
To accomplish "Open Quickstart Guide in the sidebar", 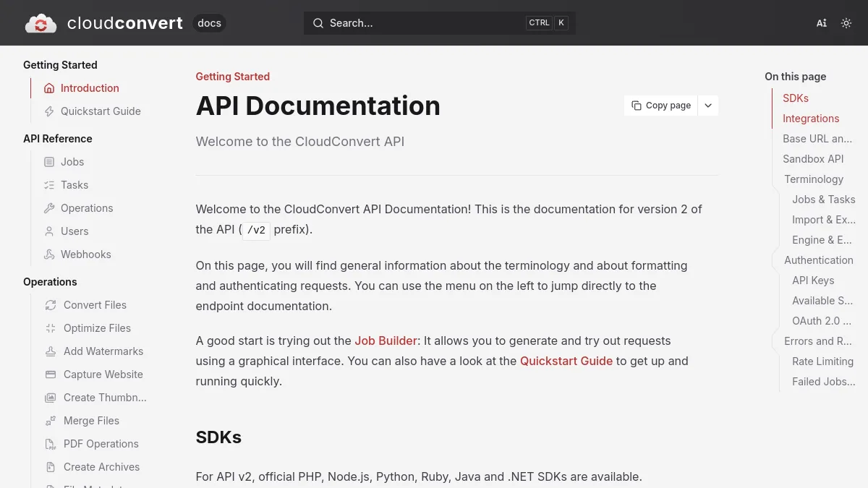I will tap(101, 111).
